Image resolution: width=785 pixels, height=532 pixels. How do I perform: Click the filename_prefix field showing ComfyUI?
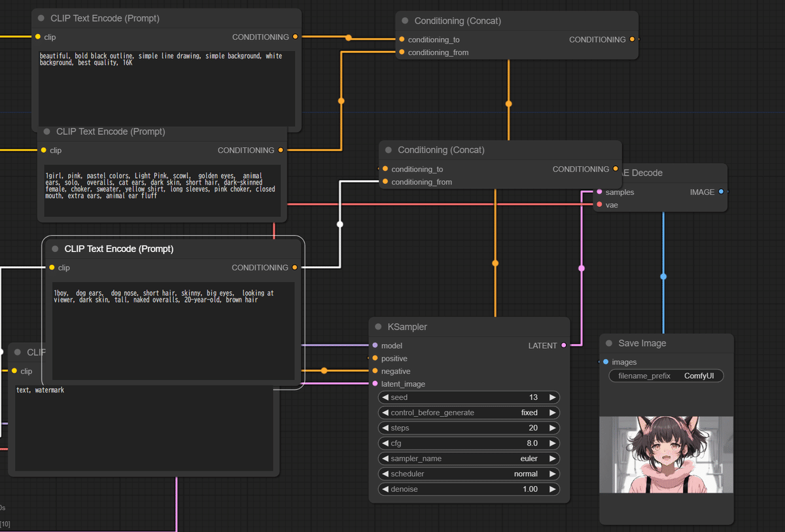pos(666,376)
